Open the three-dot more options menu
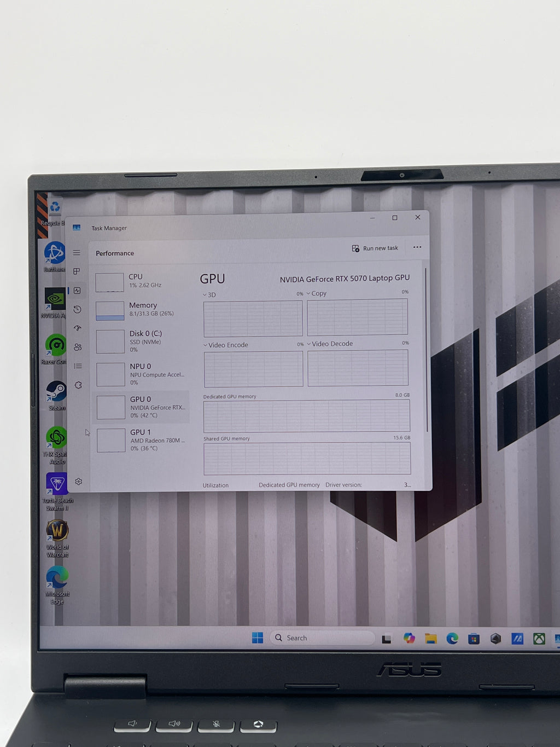560x747 pixels. point(417,247)
